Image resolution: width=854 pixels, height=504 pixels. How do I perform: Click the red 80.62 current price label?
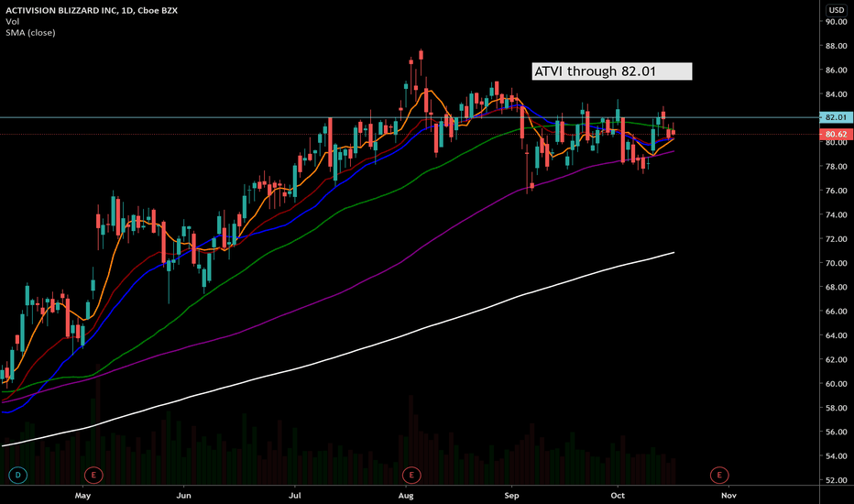coord(836,134)
